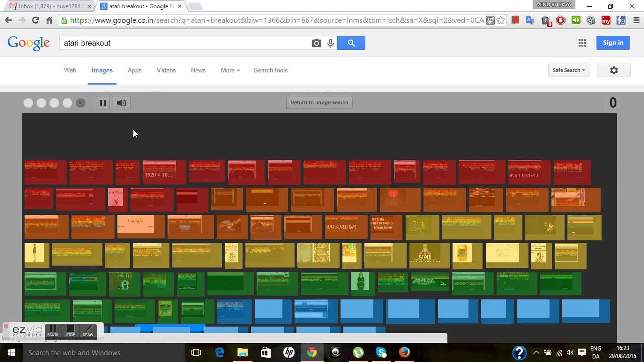Close the atari breakout browser tab
This screenshot has width=644, height=362.
pyautogui.click(x=179, y=6)
